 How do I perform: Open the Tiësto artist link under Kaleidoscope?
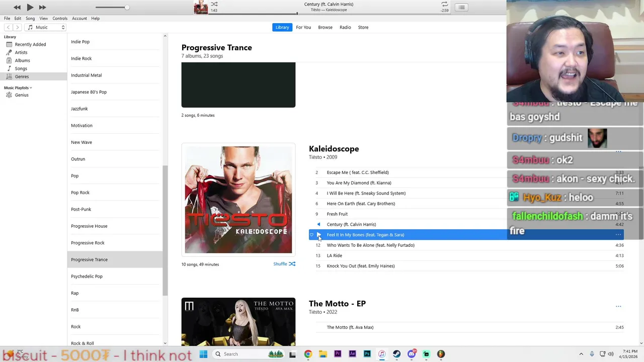tap(315, 157)
